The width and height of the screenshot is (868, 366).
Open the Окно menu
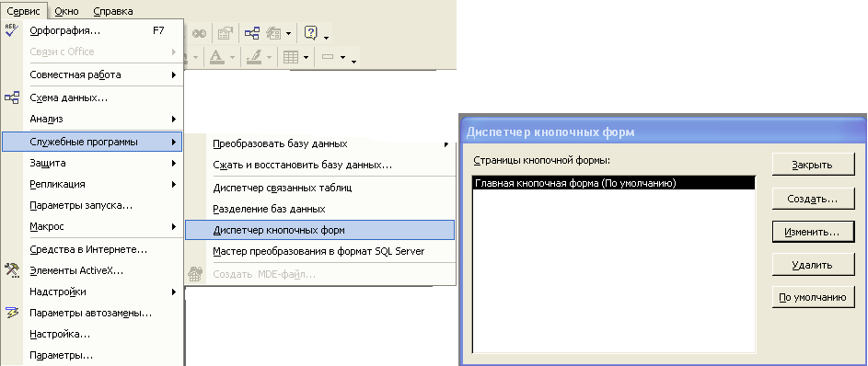pyautogui.click(x=67, y=11)
